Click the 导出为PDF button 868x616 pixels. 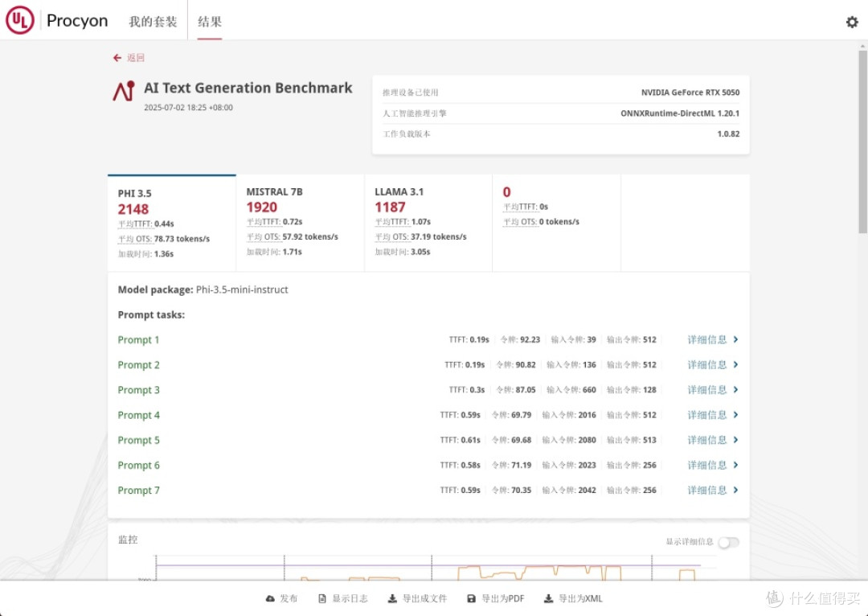pyautogui.click(x=496, y=598)
